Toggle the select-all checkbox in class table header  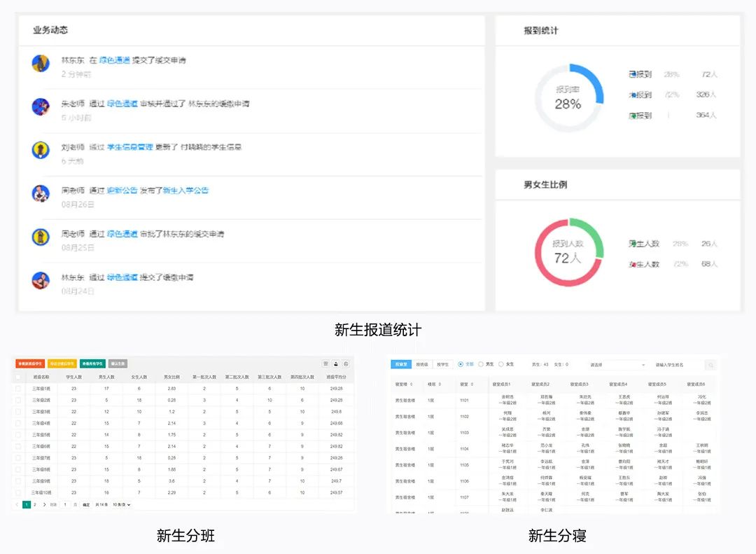(18, 377)
